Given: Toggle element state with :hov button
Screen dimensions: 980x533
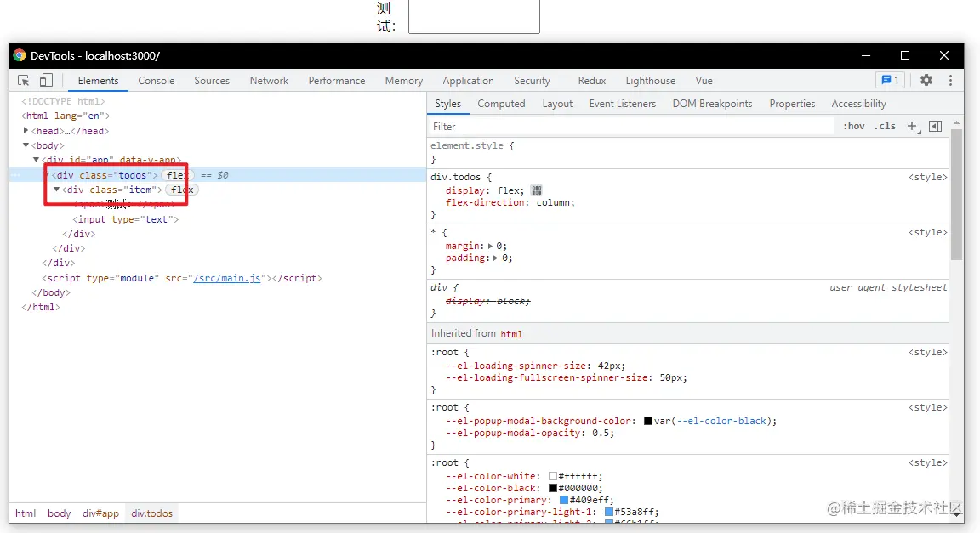Looking at the screenshot, I should pyautogui.click(x=854, y=126).
